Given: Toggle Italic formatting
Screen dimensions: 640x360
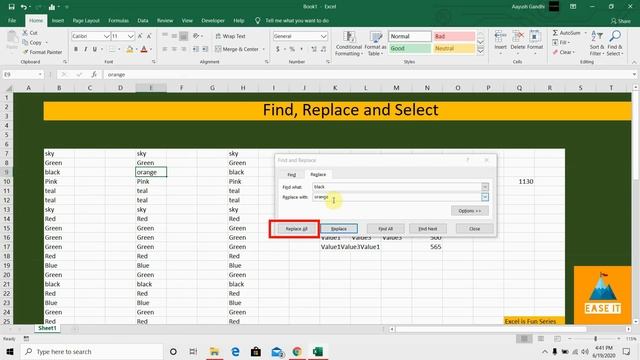Looking at the screenshot, I should coord(85,49).
